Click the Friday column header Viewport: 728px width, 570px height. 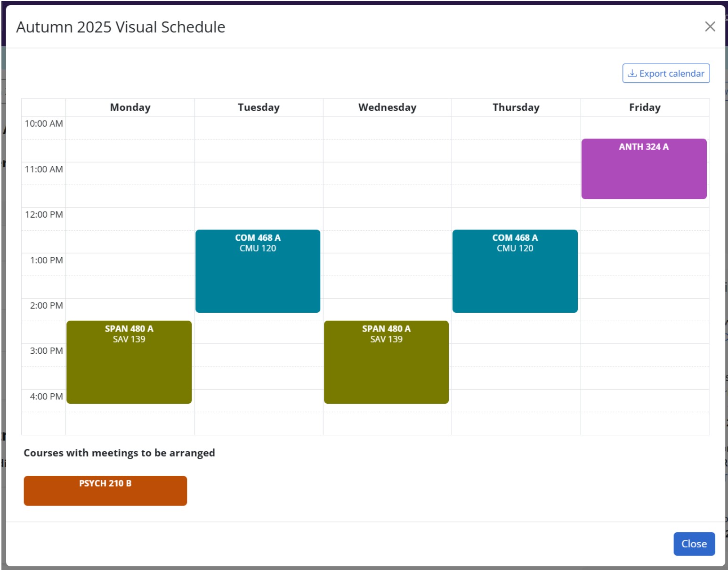coord(644,107)
